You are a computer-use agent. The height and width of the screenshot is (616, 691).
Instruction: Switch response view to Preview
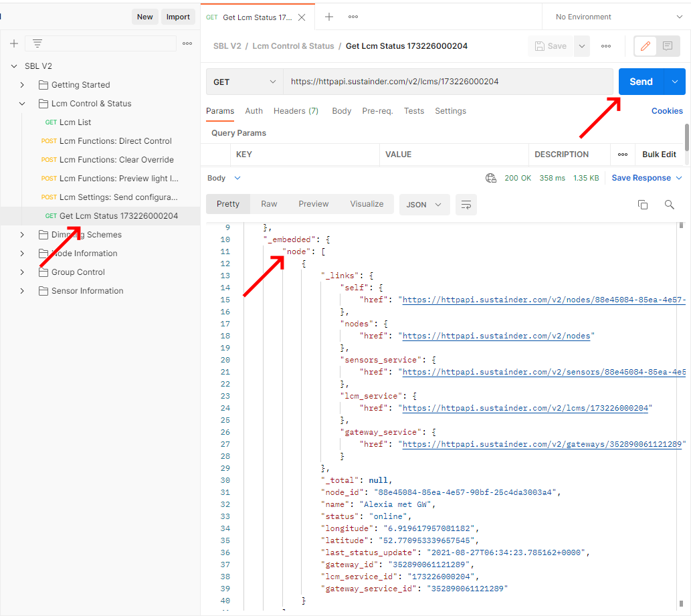(x=313, y=205)
